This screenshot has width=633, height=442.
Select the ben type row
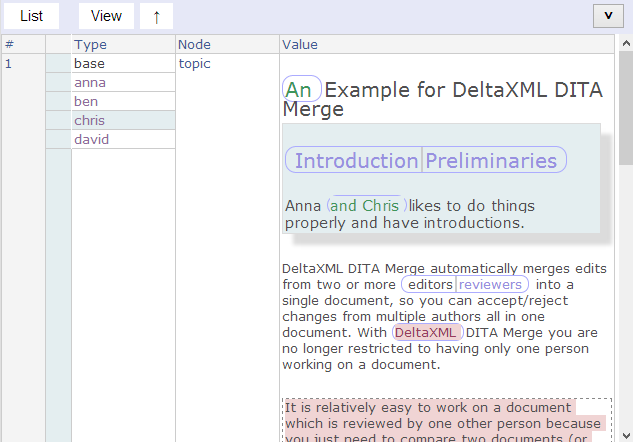coord(123,101)
